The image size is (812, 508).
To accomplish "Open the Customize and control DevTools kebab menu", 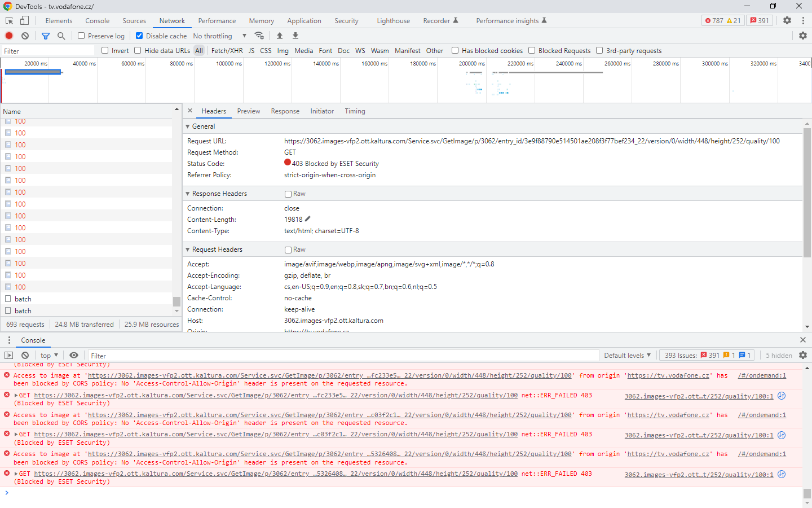I will pos(803,20).
